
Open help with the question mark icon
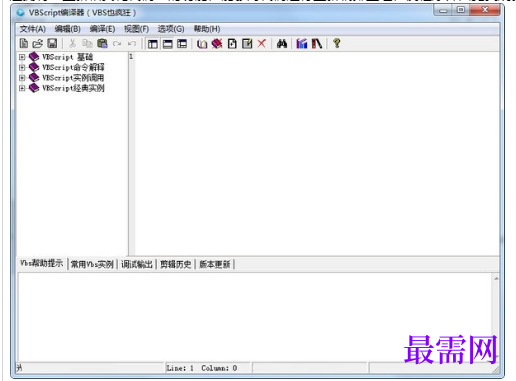337,44
